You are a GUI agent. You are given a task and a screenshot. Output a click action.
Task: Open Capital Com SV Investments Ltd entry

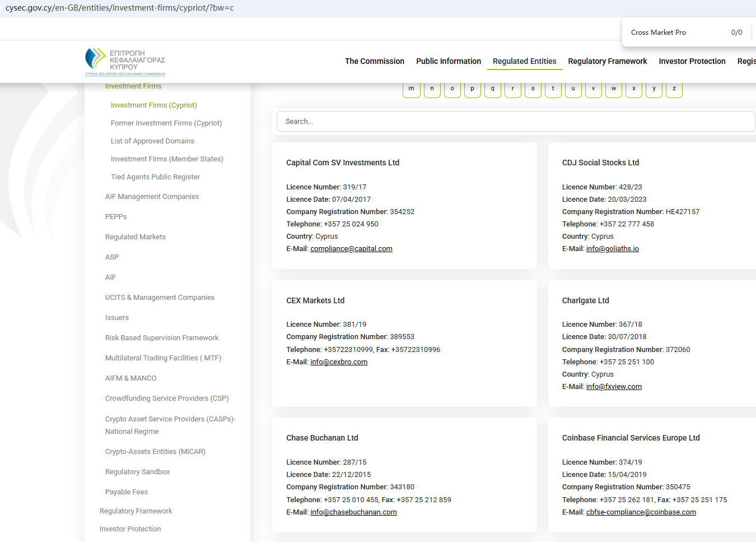(343, 163)
